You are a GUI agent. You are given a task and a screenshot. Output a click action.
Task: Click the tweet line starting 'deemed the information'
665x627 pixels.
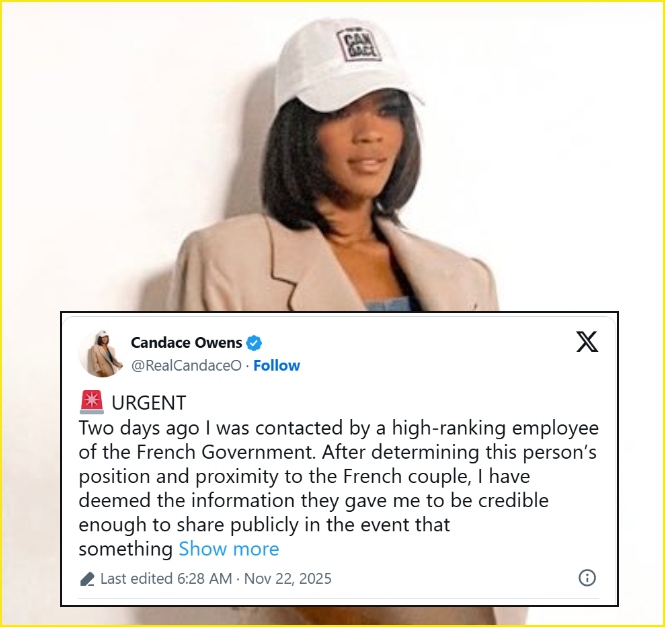314,501
